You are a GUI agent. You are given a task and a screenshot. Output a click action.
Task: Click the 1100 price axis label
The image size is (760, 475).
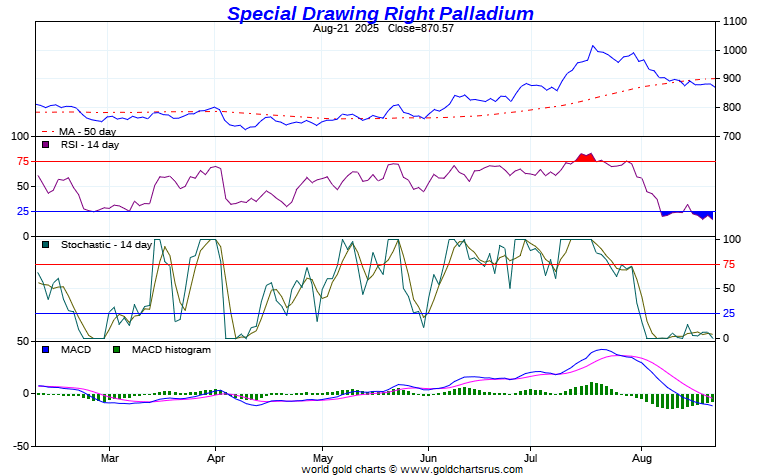pyautogui.click(x=735, y=21)
